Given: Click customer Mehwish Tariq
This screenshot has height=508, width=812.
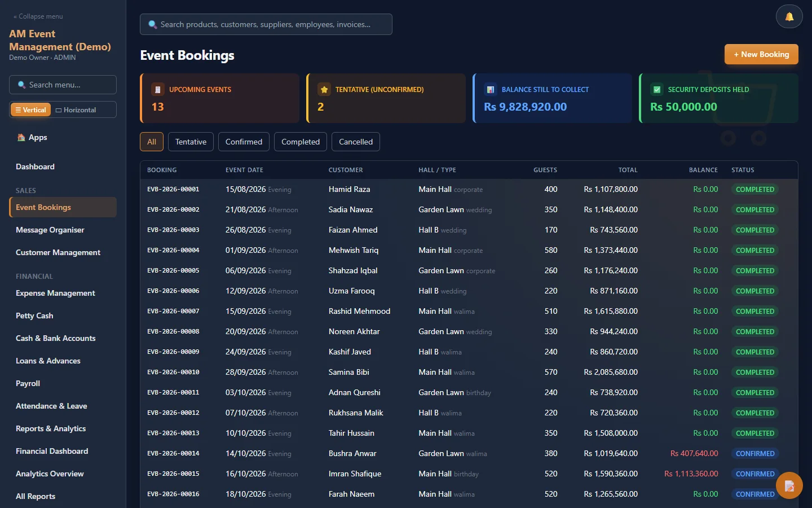Looking at the screenshot, I should point(354,250).
